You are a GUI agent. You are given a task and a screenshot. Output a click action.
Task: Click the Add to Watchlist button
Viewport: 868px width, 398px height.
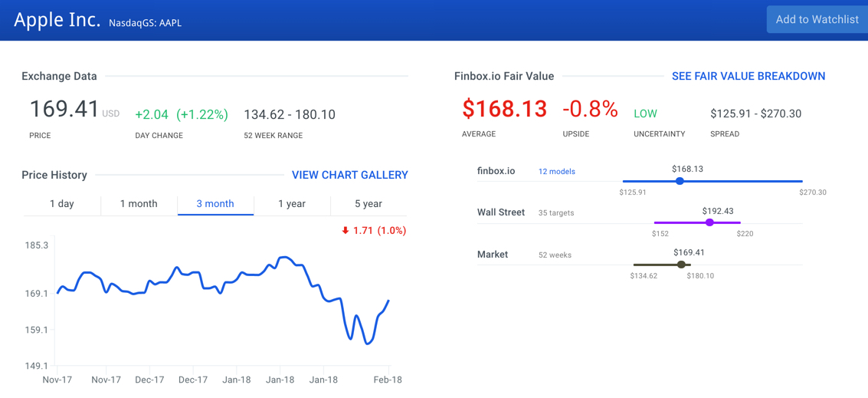[817, 20]
